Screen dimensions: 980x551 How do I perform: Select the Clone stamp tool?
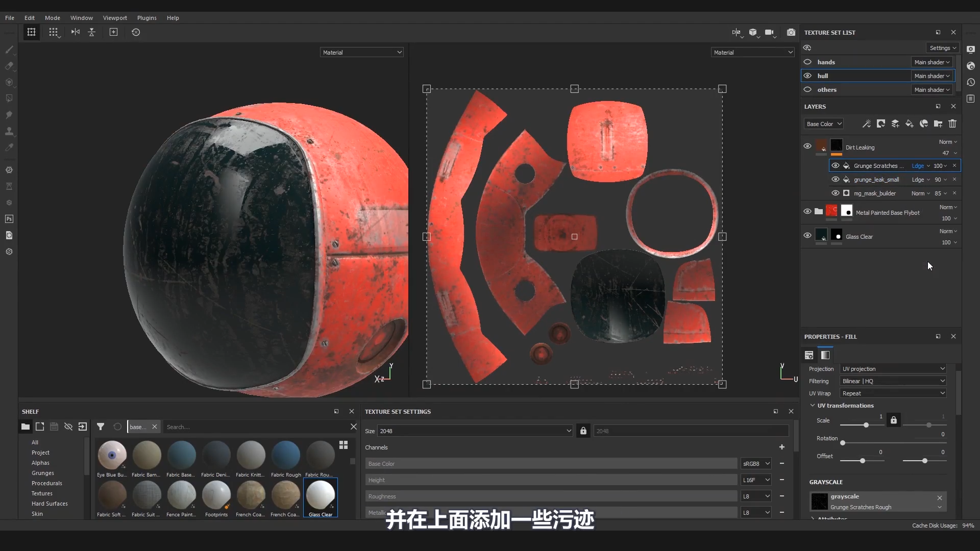9,131
